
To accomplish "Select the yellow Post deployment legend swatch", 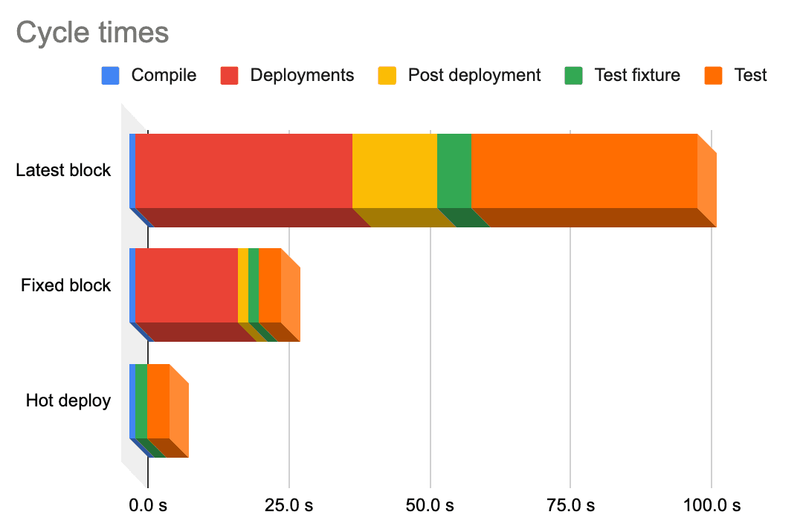I will pyautogui.click(x=387, y=75).
